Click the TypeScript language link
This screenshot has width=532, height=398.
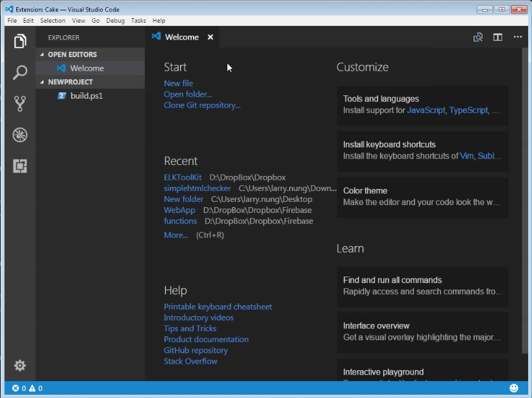468,110
